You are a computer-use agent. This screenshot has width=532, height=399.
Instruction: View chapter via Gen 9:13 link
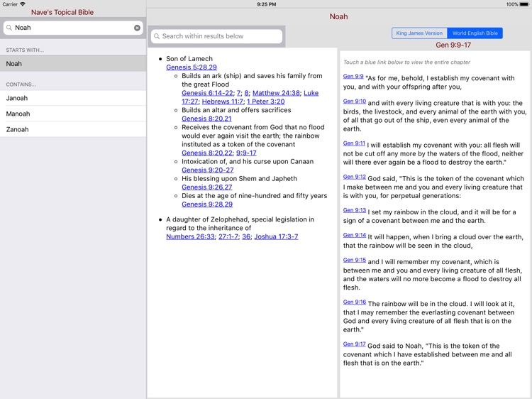[355, 210]
